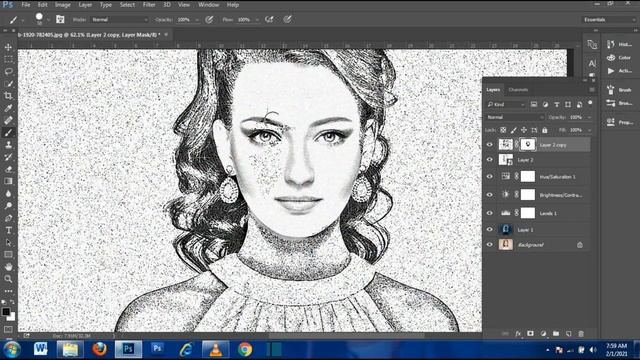Open the layer style fx menu

point(518,333)
